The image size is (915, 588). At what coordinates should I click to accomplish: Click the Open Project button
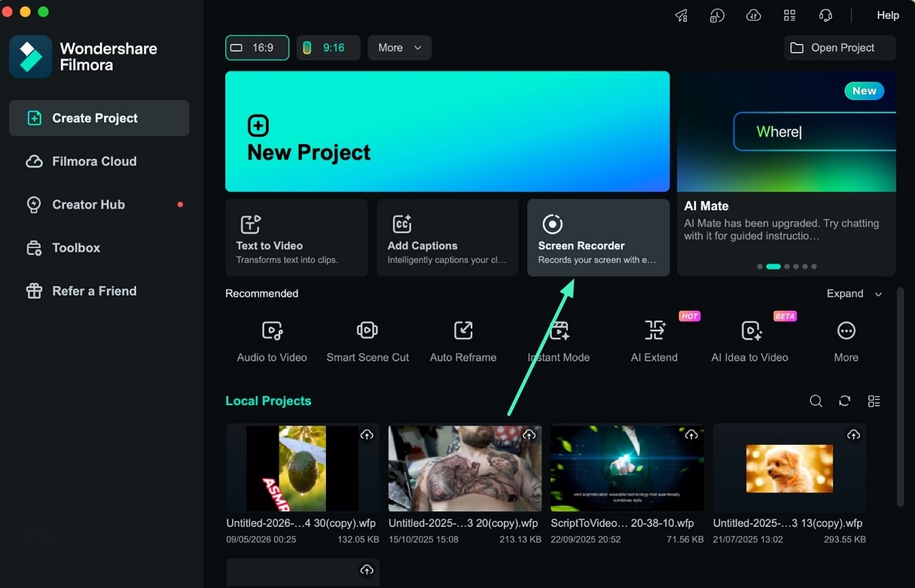(x=840, y=48)
